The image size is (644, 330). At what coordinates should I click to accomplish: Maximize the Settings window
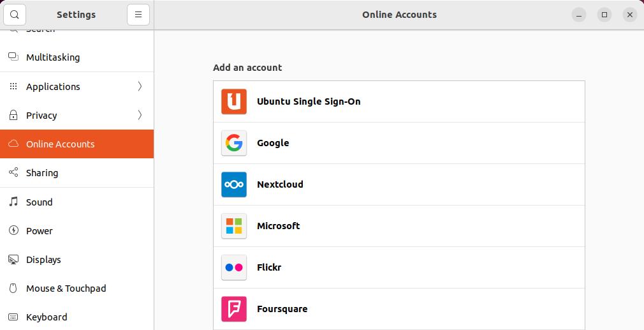coord(604,15)
